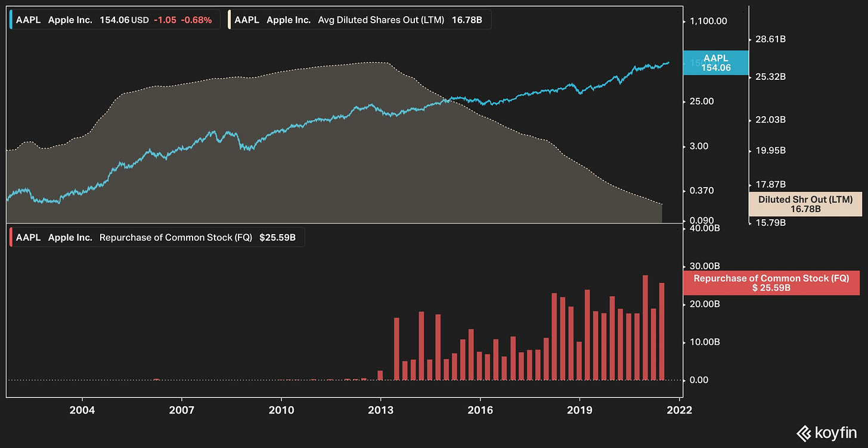Click the 40.00B repurchase axis value
The width and height of the screenshot is (868, 448).
(x=705, y=228)
